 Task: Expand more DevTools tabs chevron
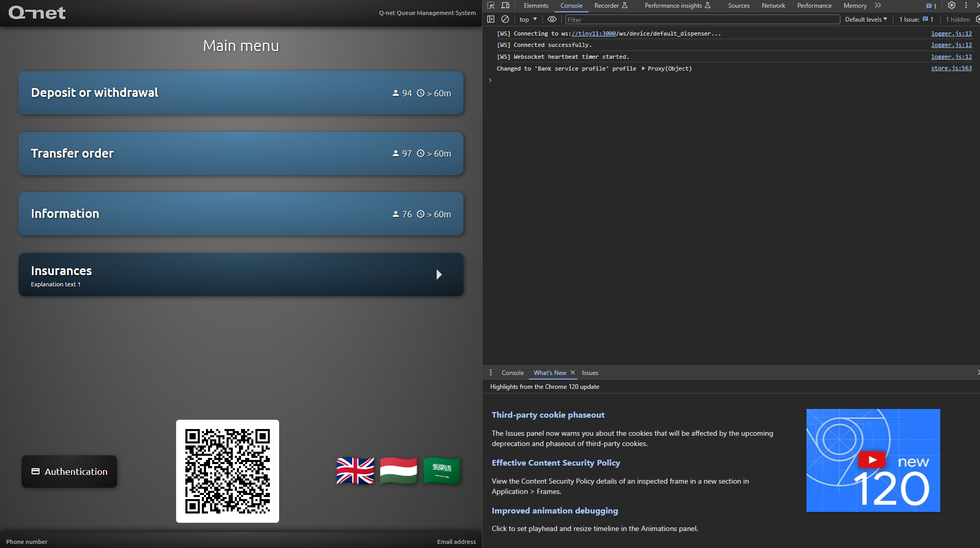[878, 6]
